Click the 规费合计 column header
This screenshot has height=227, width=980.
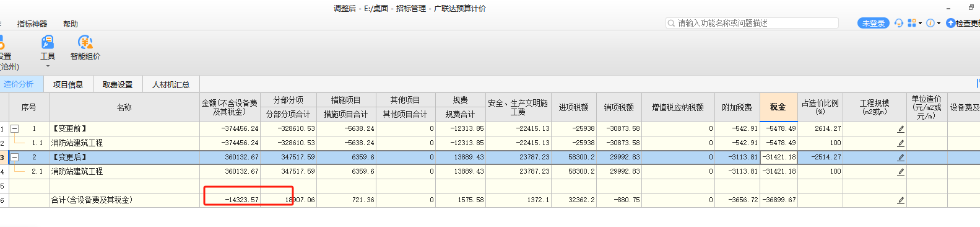[461, 114]
